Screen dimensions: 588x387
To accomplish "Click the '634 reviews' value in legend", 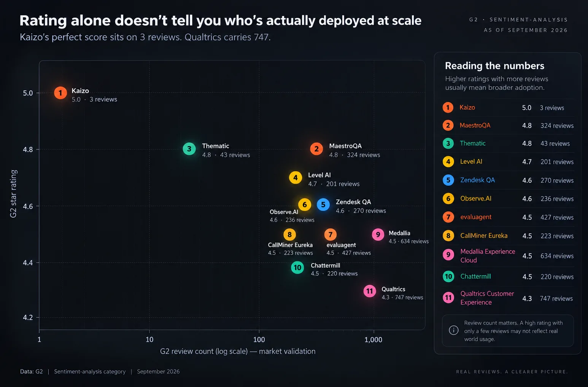I will pyautogui.click(x=557, y=256).
